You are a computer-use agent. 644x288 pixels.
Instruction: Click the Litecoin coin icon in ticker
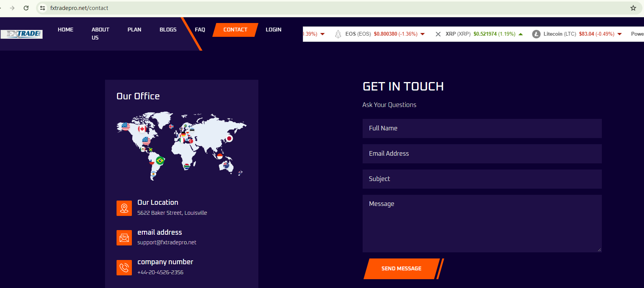click(x=536, y=34)
